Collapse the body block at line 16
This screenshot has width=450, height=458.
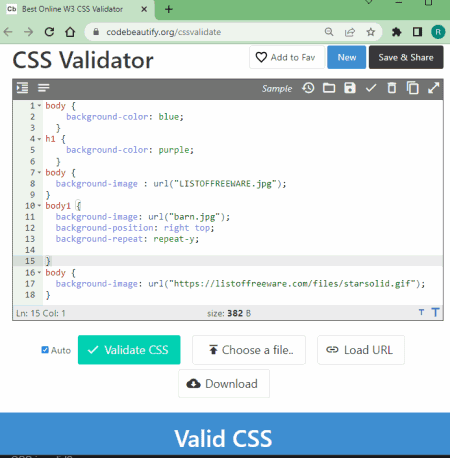[x=39, y=273]
